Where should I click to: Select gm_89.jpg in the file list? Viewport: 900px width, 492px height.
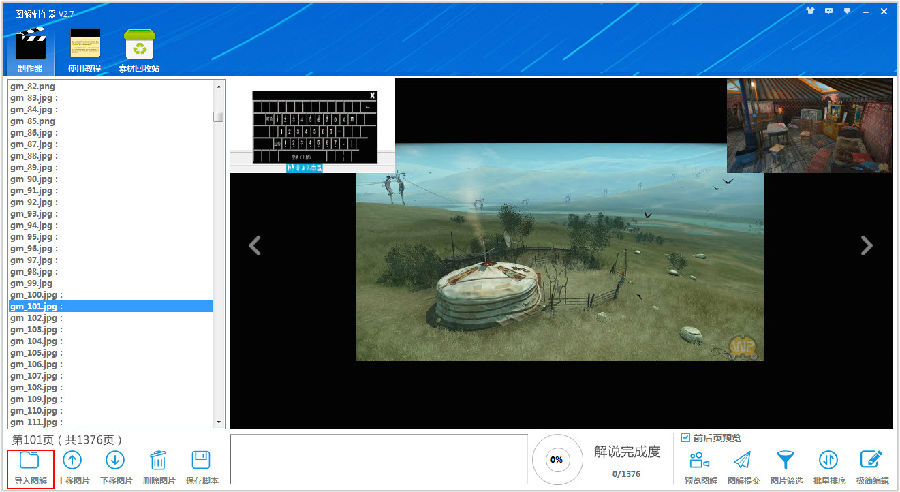pyautogui.click(x=32, y=168)
